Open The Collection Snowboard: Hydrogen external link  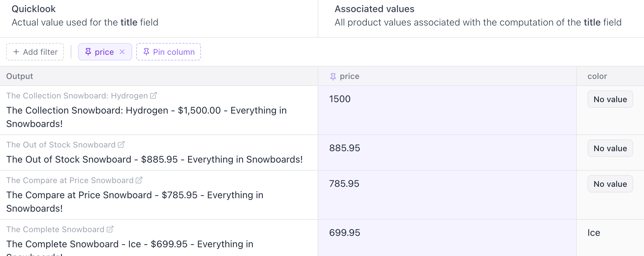153,95
